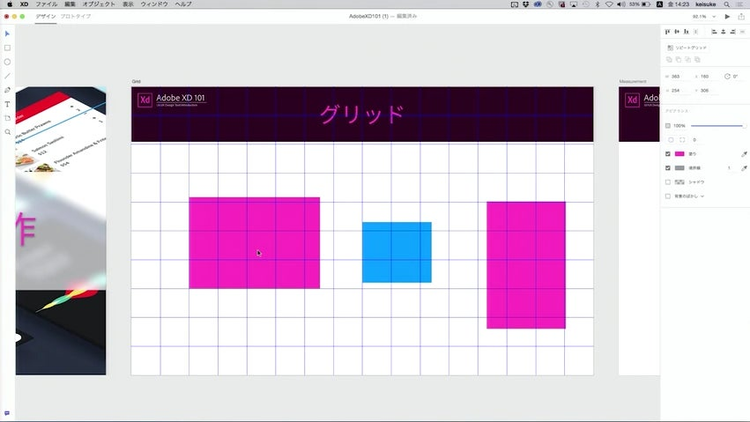This screenshot has width=750, height=422.
Task: Select the Artboard tool
Action: (7, 118)
